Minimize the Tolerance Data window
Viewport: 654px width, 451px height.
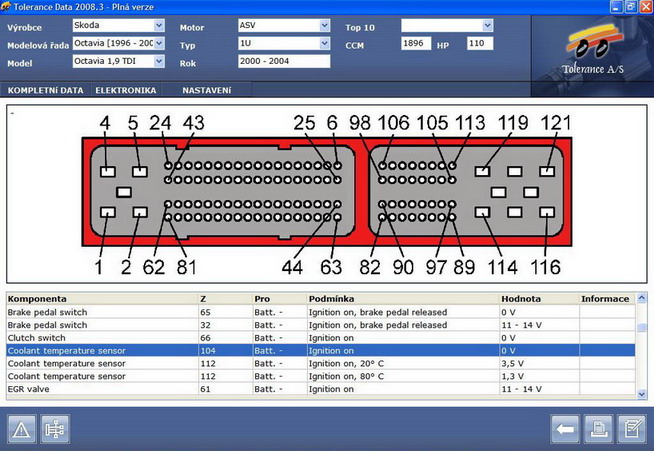coord(617,7)
